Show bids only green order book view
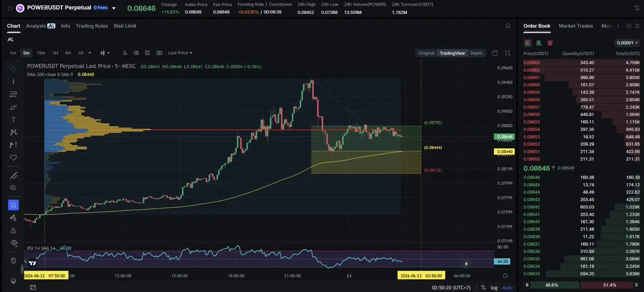 pyautogui.click(x=539, y=43)
